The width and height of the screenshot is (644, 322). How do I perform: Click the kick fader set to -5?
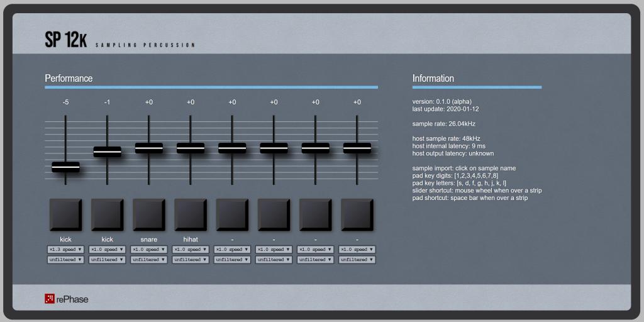tap(65, 167)
